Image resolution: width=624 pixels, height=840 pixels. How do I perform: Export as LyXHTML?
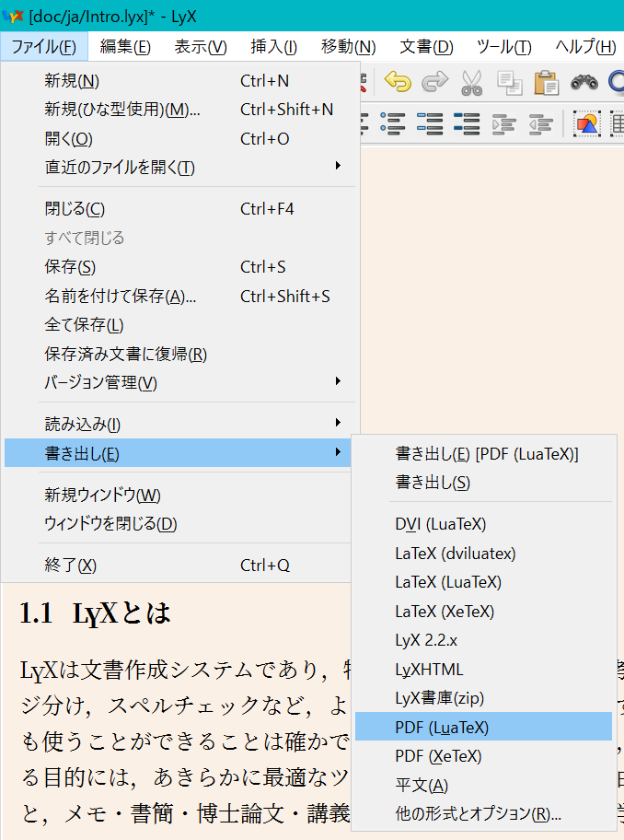tap(484, 669)
